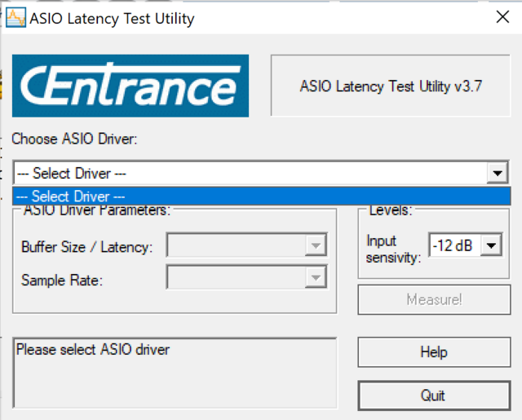Open the Choose ASIO Driver combo box arrow
The width and height of the screenshot is (522, 420).
tap(498, 173)
